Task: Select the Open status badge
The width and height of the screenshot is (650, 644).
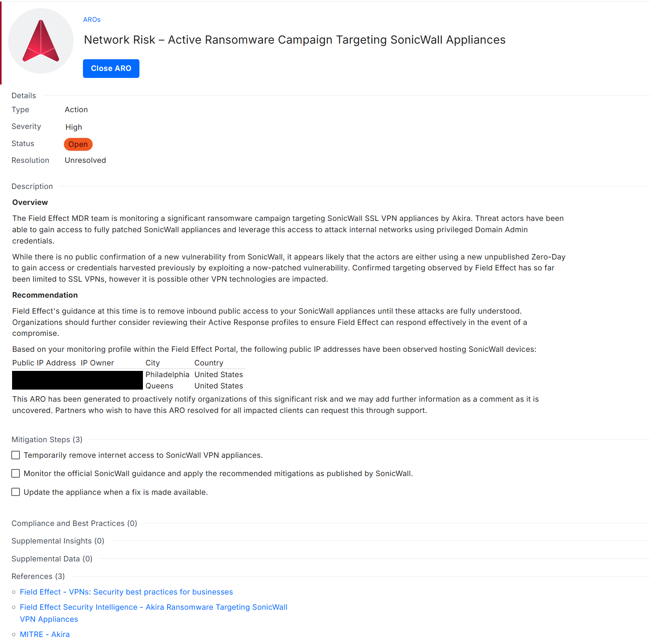Action: tap(78, 144)
